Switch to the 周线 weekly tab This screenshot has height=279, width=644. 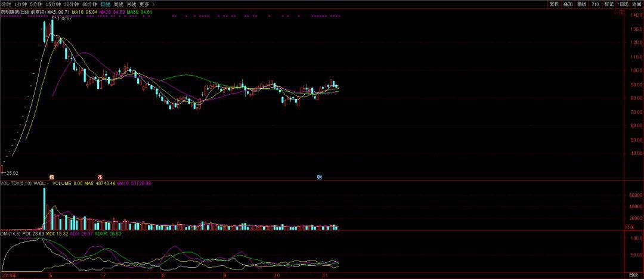coord(118,4)
